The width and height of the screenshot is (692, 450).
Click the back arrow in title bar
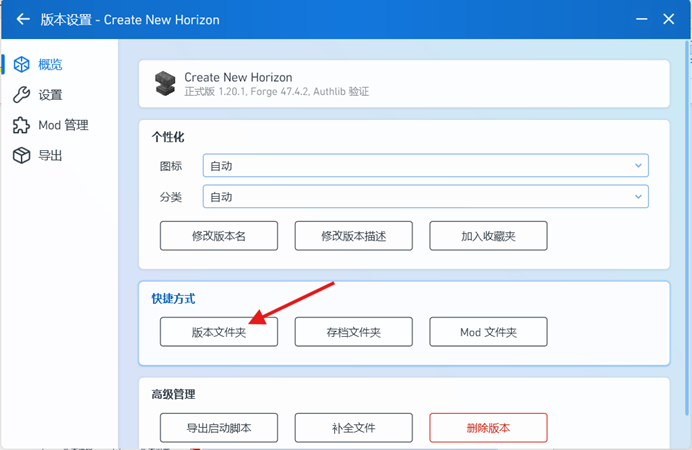23,19
